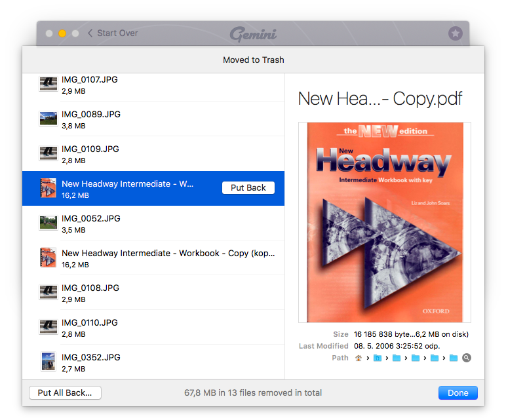Select the IMG_0107.JPG file name
This screenshot has width=506, height=420.
(x=90, y=80)
